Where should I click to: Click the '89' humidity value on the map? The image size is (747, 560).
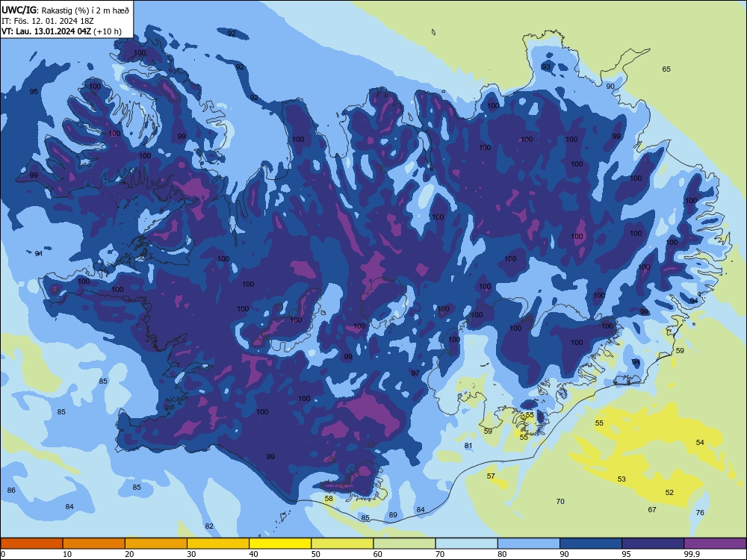(393, 514)
